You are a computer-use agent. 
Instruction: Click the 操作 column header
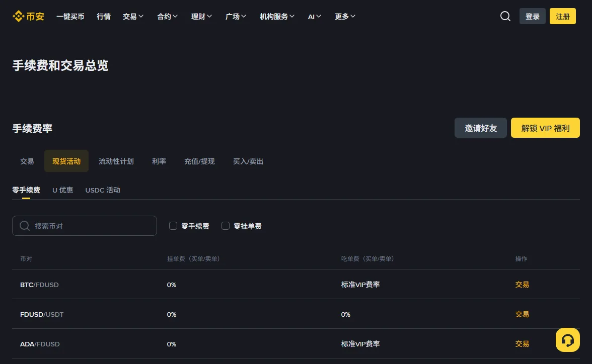pos(521,259)
